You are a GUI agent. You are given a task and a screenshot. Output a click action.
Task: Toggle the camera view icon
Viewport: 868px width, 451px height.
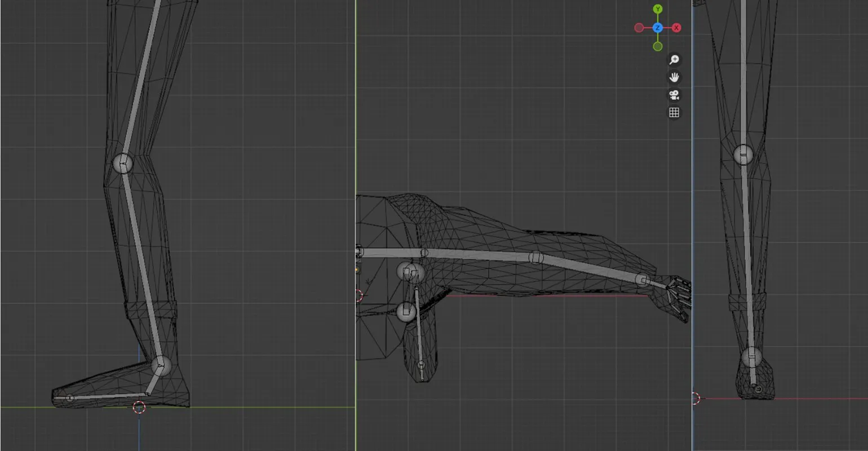coord(674,95)
